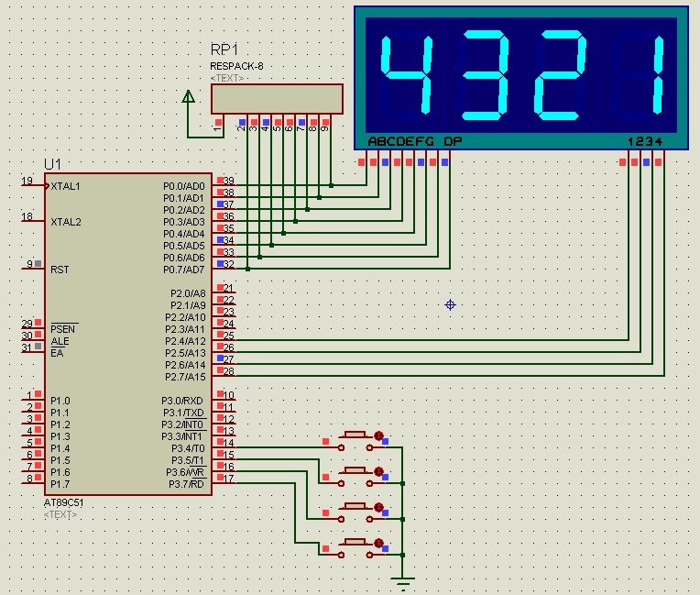The image size is (700, 595).
Task: Click the <TEXT> placeholder under AT89C51
Action: (60, 514)
